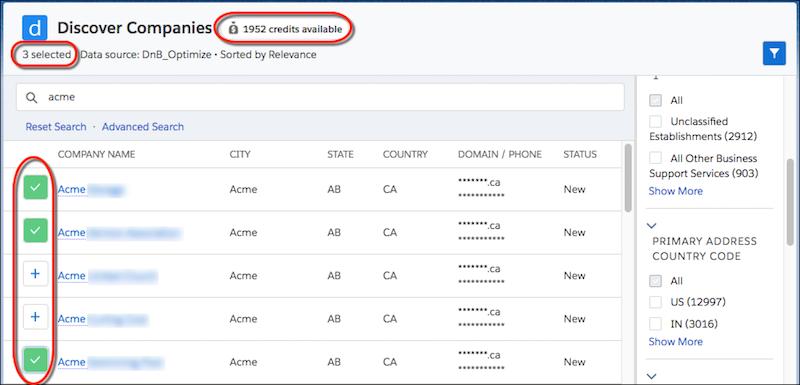Click Reset Search link

point(56,126)
